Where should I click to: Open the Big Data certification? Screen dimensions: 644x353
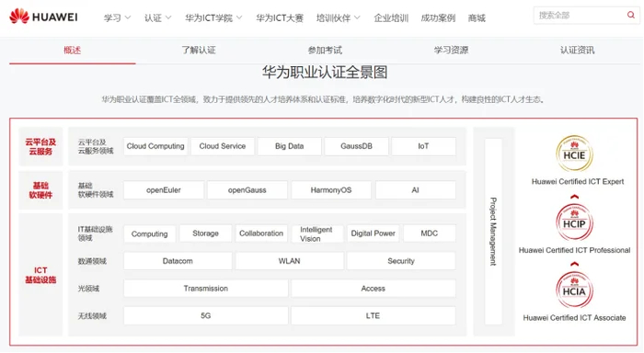click(290, 146)
